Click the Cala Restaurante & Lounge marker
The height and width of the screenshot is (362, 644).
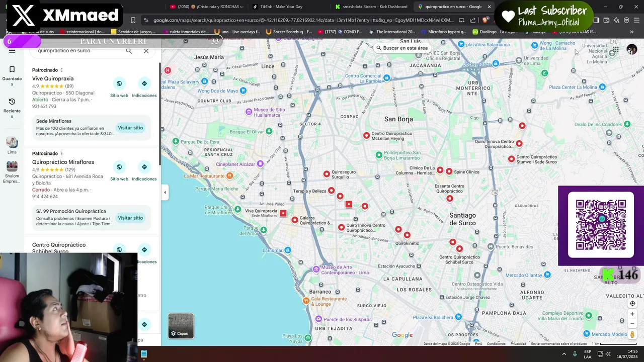[x=306, y=301]
